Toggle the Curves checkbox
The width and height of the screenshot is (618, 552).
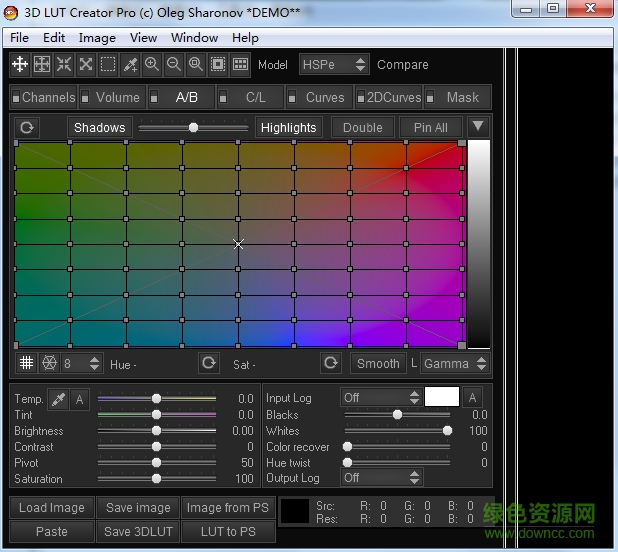click(x=293, y=98)
